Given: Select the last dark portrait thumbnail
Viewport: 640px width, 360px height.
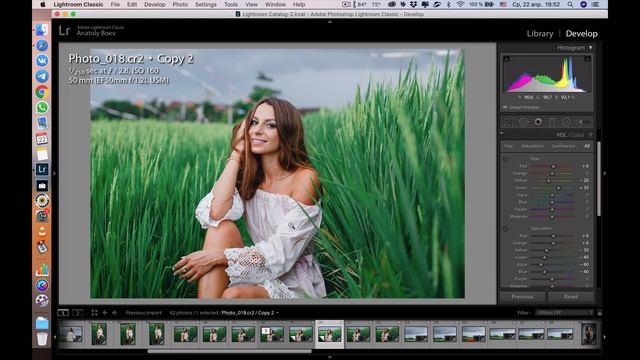Looking at the screenshot, I should click(x=589, y=334).
